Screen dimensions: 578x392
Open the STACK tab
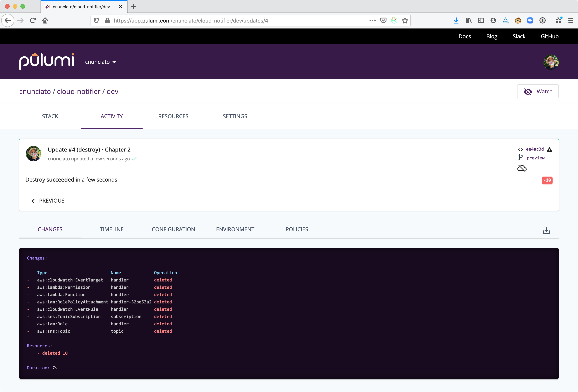[x=50, y=116]
